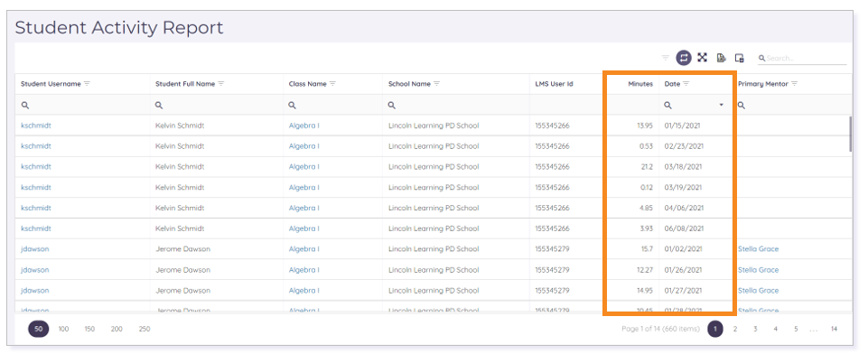
Task: Open Class Name column filter icon
Action: tap(332, 84)
